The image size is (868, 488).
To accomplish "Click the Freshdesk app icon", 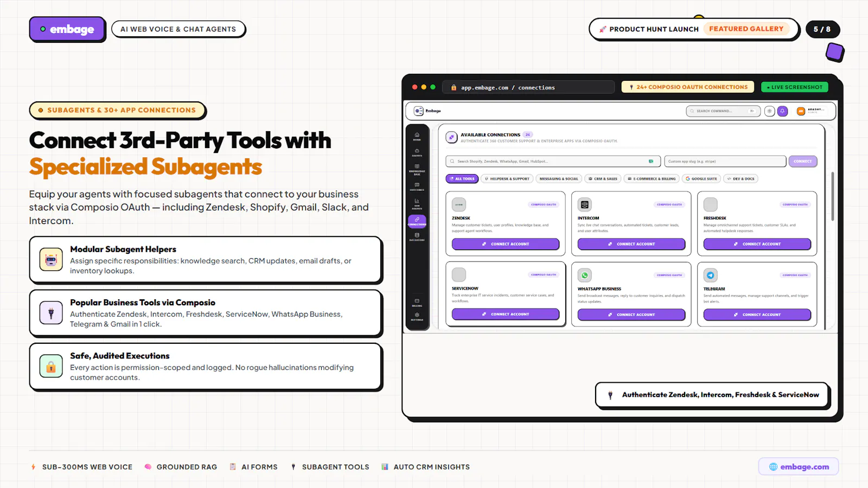I will pos(711,204).
